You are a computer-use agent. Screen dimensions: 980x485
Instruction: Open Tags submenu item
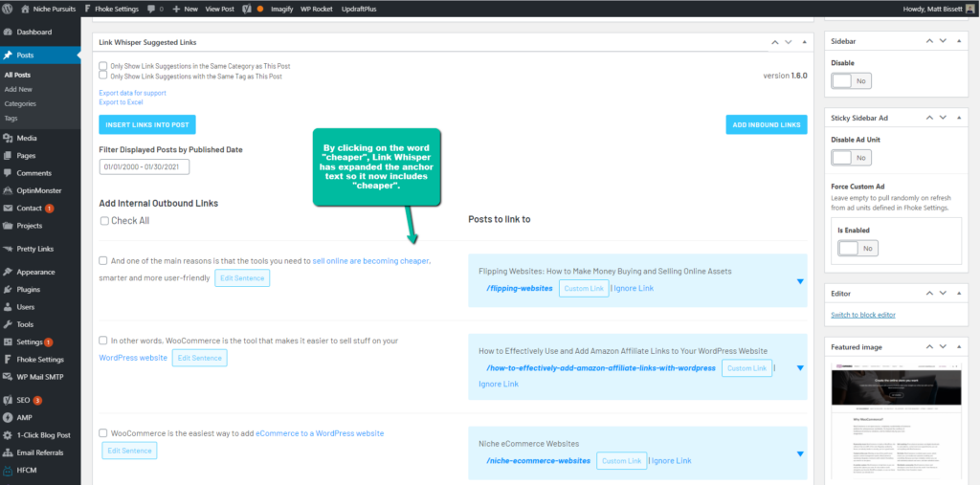coord(11,118)
